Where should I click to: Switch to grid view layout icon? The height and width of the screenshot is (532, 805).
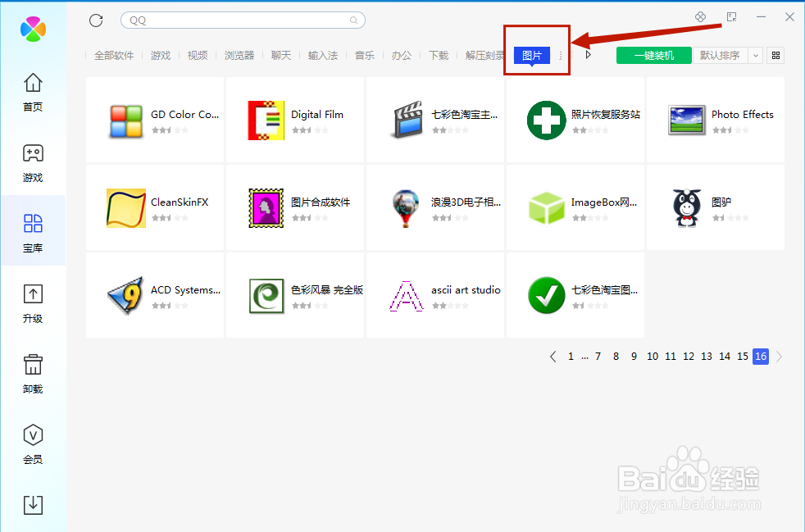coord(775,55)
